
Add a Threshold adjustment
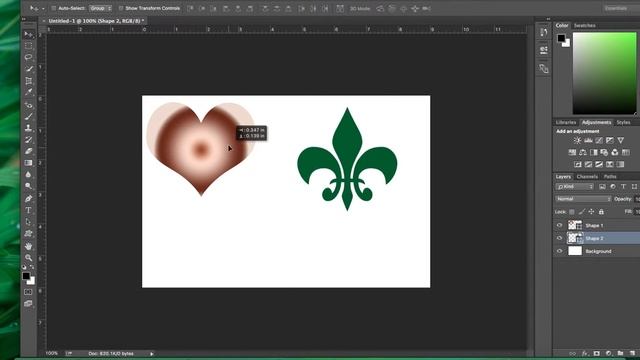[x=599, y=164]
